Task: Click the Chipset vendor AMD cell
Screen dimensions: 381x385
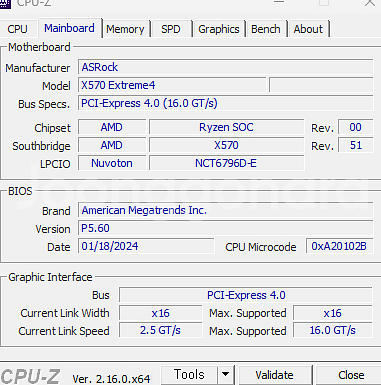Action: click(112, 127)
